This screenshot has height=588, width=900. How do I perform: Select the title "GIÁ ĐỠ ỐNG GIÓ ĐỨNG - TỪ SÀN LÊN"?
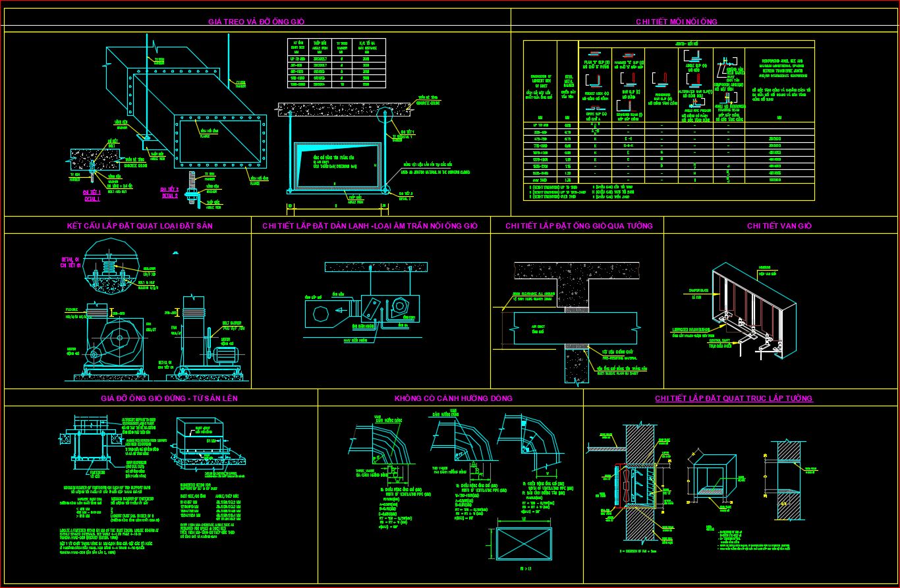(169, 398)
